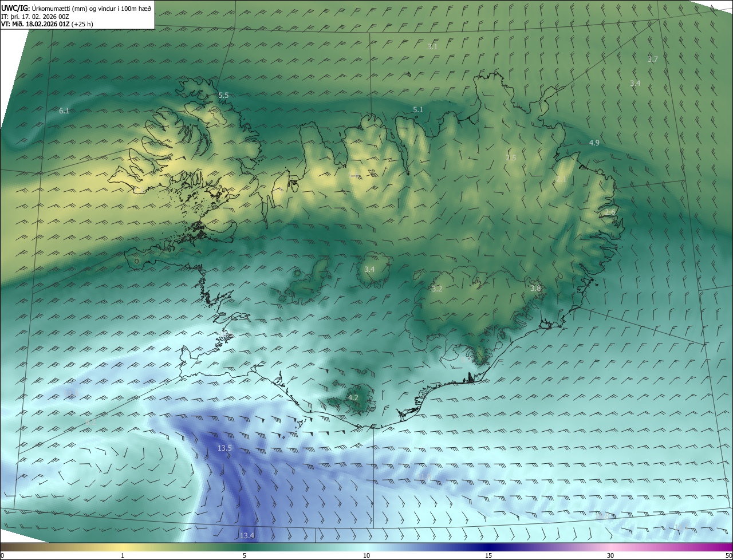The height and width of the screenshot is (560, 733).
Task: Click the 3.8 value label on the map
Action: 535,288
